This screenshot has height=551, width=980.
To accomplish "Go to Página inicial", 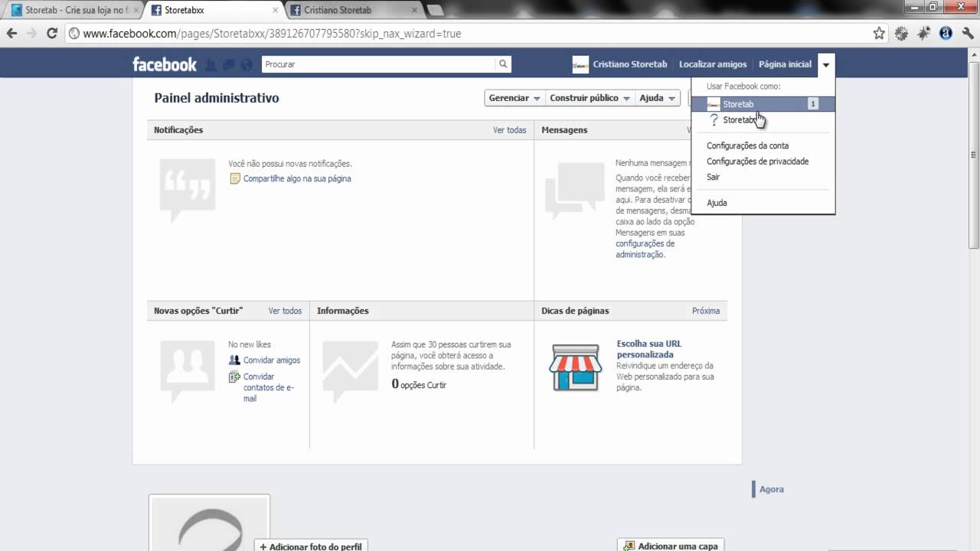I will tap(785, 64).
